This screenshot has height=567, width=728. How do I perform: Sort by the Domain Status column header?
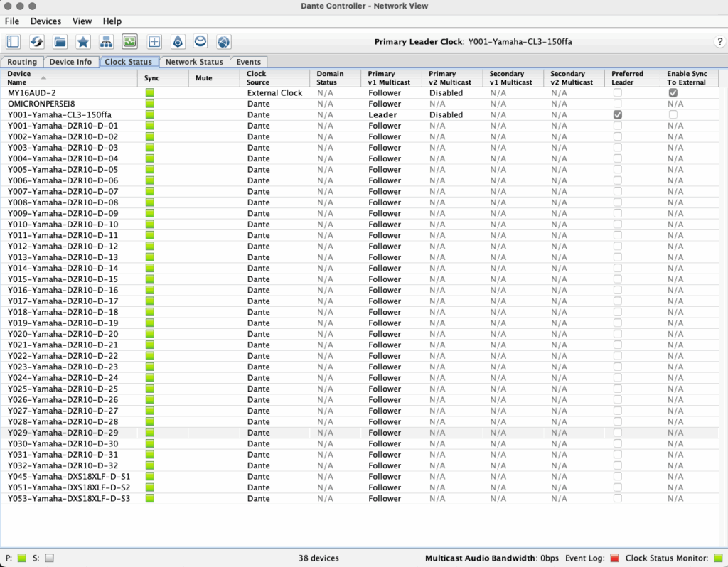336,78
